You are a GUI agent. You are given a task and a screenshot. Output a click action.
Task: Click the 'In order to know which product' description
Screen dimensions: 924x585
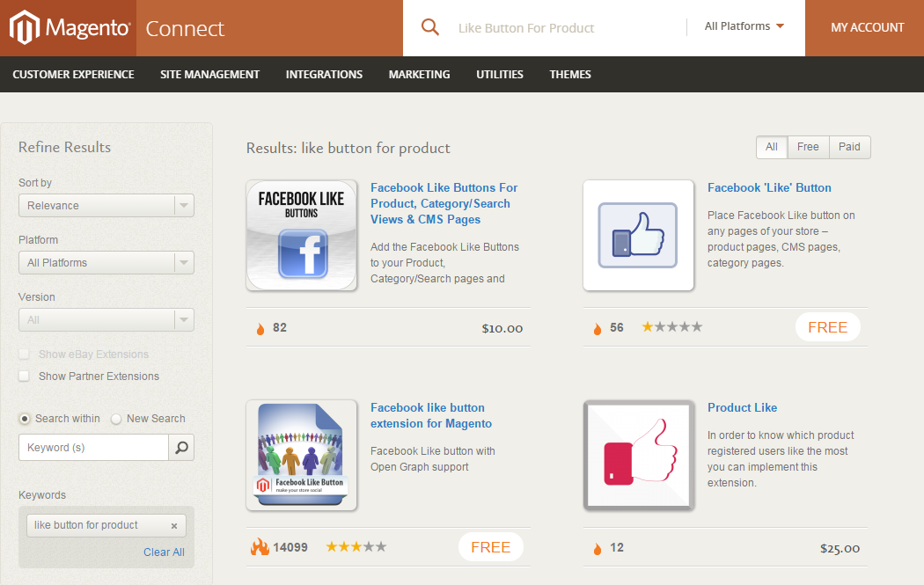781,459
